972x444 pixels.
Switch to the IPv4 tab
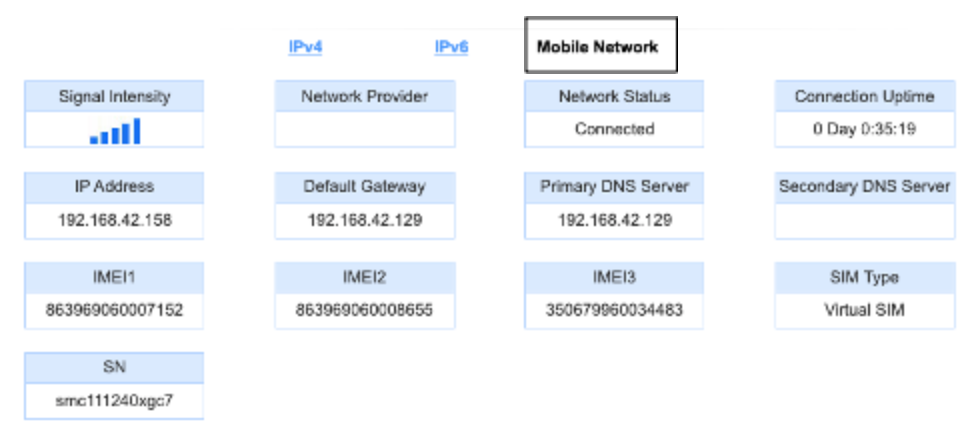pos(305,47)
